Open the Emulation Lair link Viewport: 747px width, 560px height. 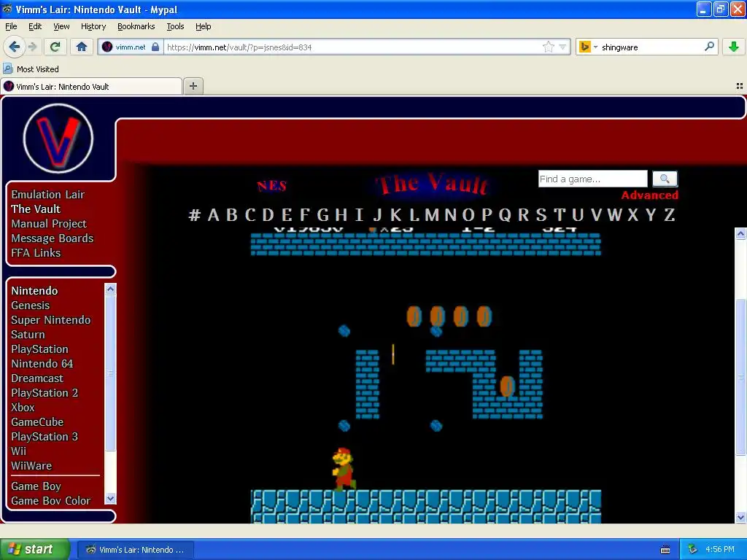coord(47,194)
